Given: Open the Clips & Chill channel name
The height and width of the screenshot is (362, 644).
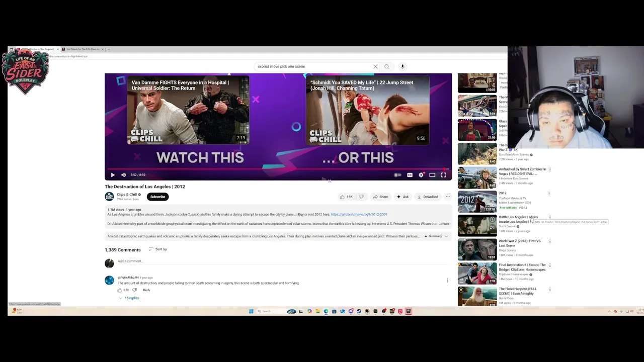Looking at the screenshot, I should click(x=127, y=195).
